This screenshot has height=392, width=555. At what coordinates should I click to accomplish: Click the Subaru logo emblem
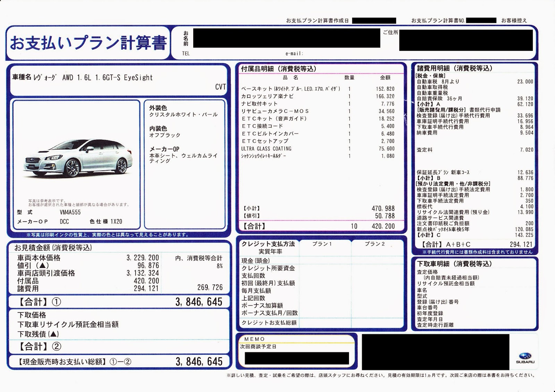coord(525,356)
